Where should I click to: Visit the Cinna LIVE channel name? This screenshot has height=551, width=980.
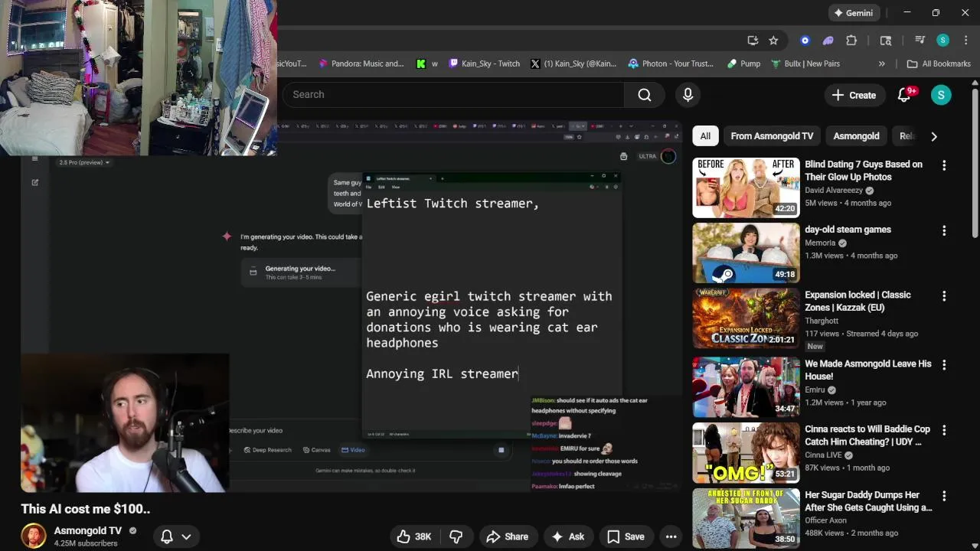[x=823, y=455]
